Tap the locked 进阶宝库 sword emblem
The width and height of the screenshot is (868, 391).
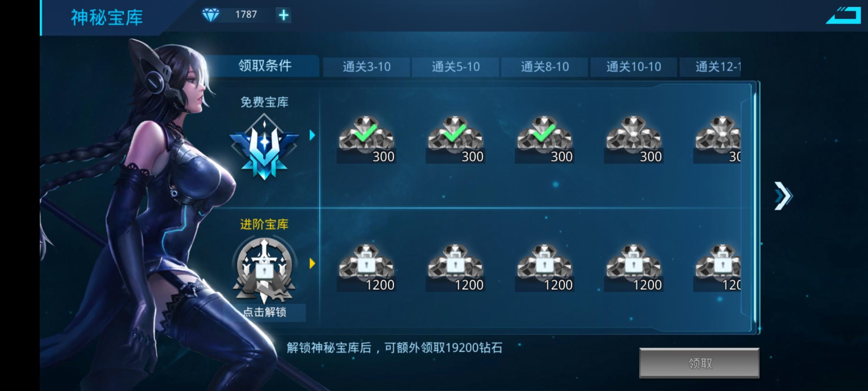click(264, 270)
